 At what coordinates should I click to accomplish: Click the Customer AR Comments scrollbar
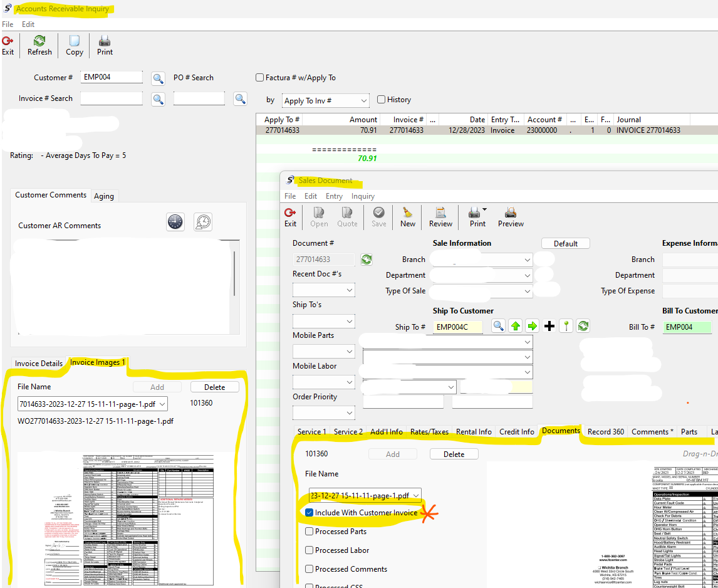234,273
